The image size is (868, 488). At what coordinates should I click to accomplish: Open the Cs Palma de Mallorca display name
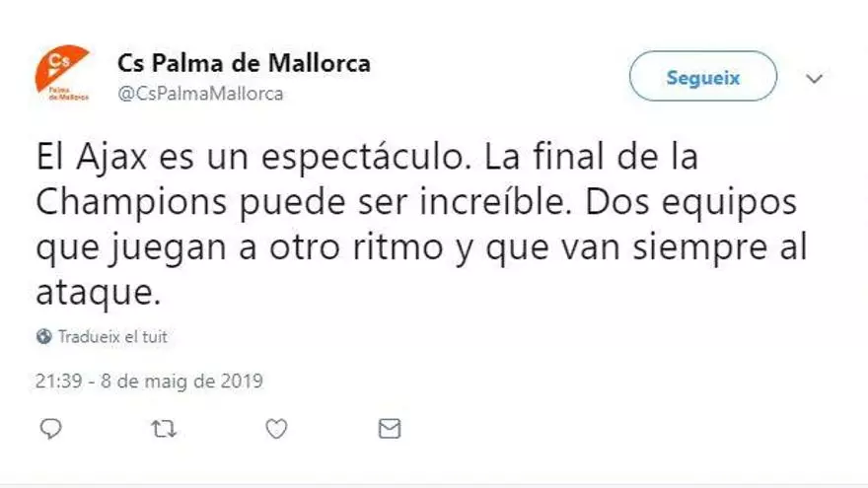coord(244,64)
